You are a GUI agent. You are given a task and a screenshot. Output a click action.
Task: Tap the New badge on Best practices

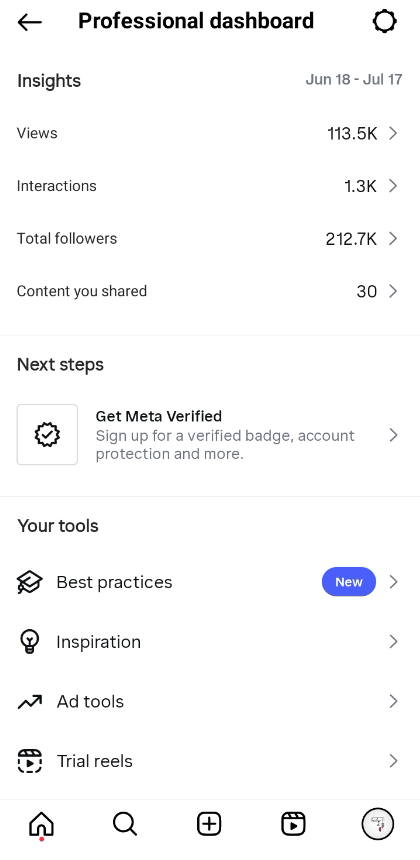click(x=349, y=582)
